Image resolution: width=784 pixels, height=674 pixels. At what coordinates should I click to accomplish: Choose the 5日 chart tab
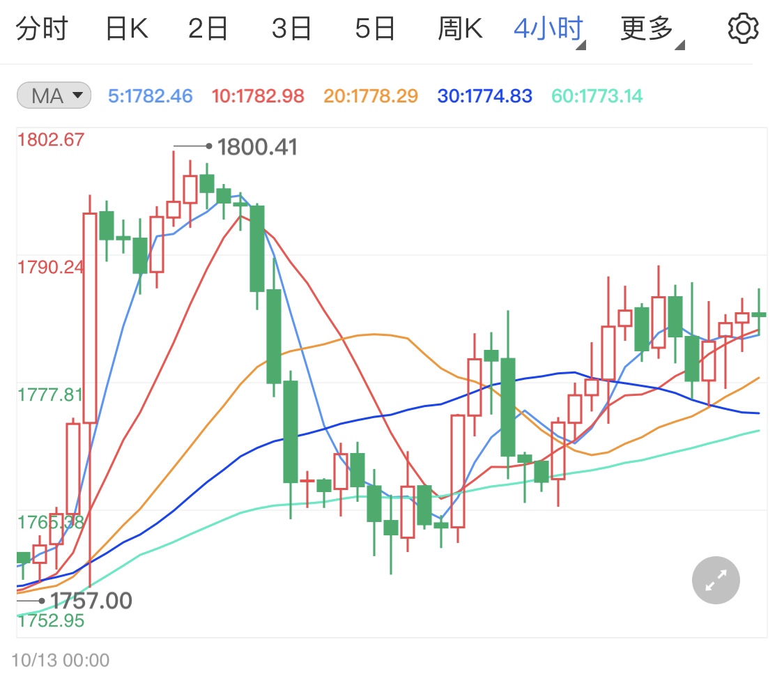[375, 29]
